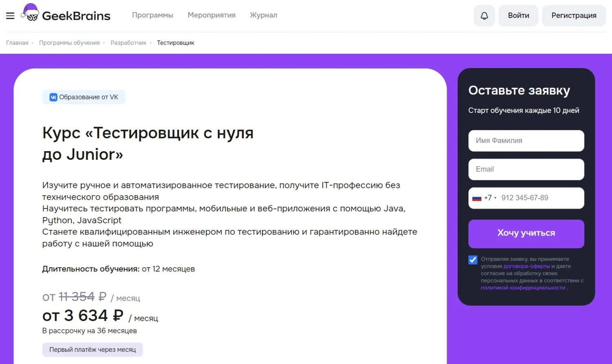612x364 pixels.
Task: Click the Оставьте заявку heading
Action: click(519, 90)
